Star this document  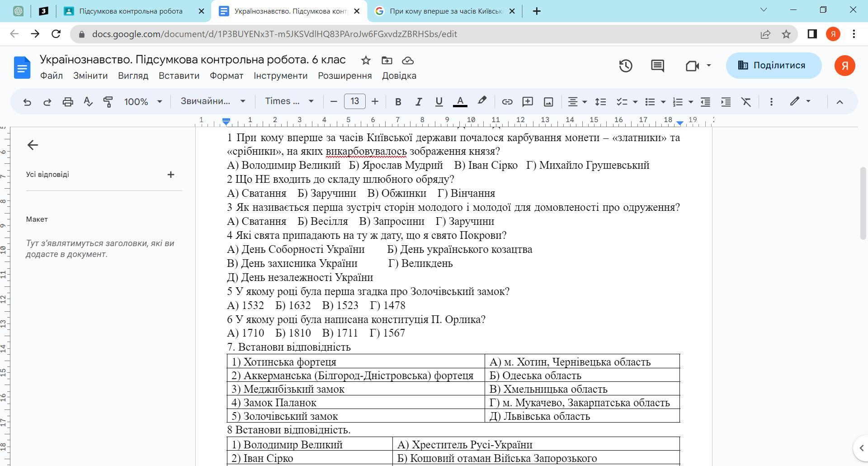(366, 61)
